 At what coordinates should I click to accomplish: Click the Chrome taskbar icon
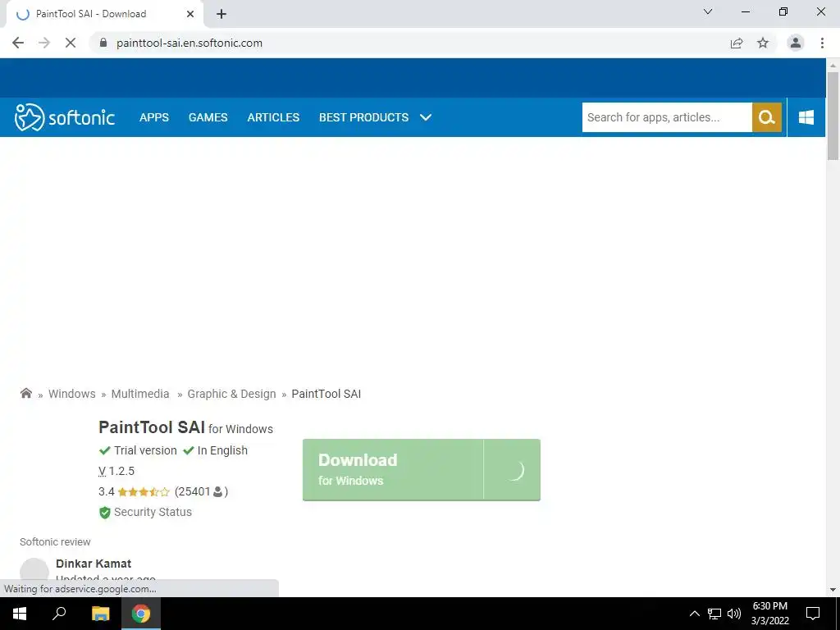click(x=141, y=614)
